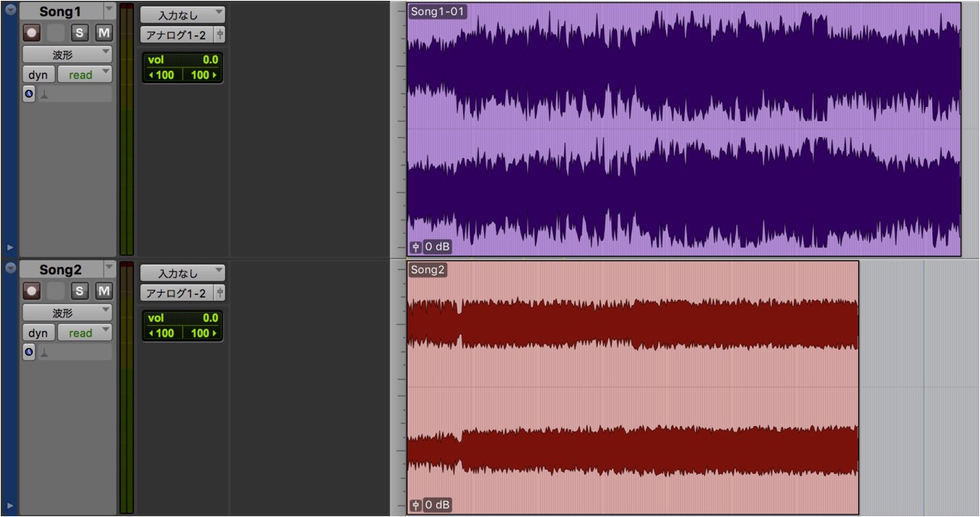The width and height of the screenshot is (980, 517).
Task: Arm record on Song1 track
Action: (x=32, y=33)
